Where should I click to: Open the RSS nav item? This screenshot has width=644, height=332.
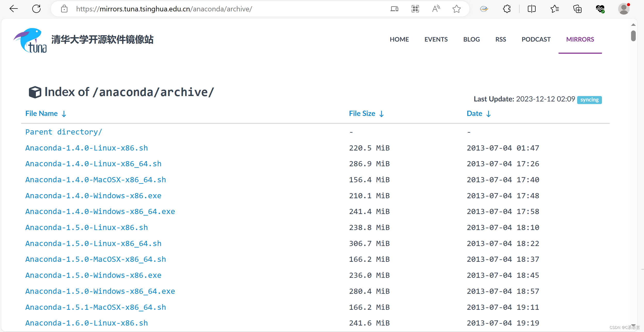500,39
